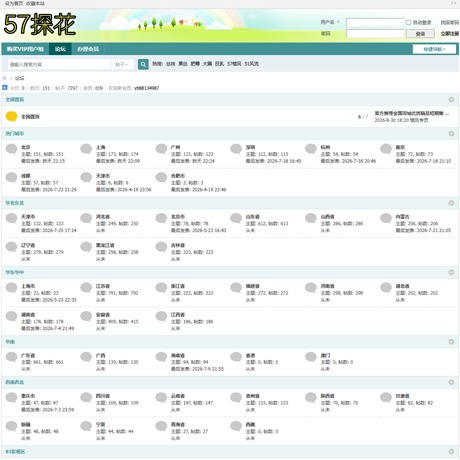
Task: Click the 登录 login button
Action: (420, 34)
